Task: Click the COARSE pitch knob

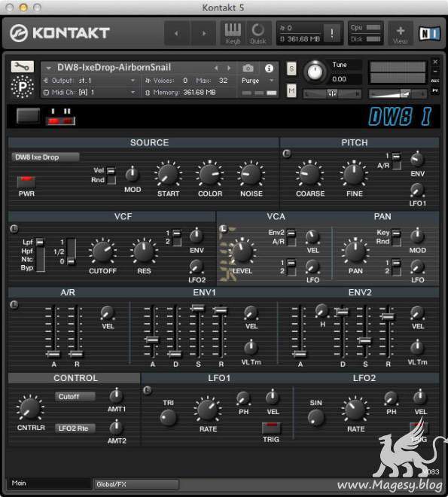Action: click(x=309, y=175)
